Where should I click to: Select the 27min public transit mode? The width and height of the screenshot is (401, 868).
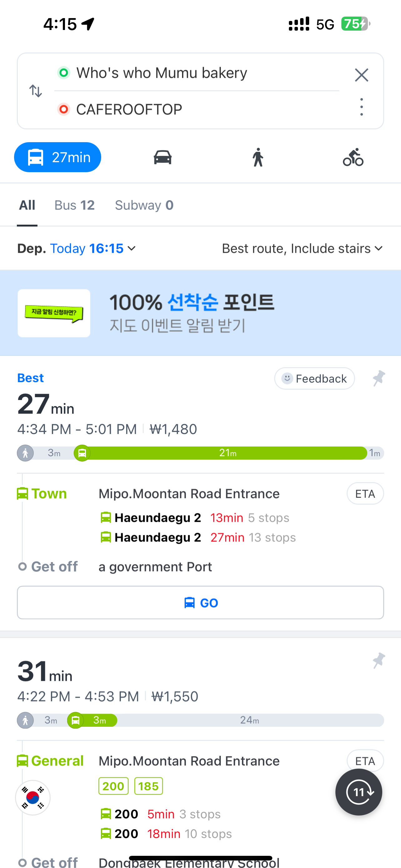coord(57,157)
